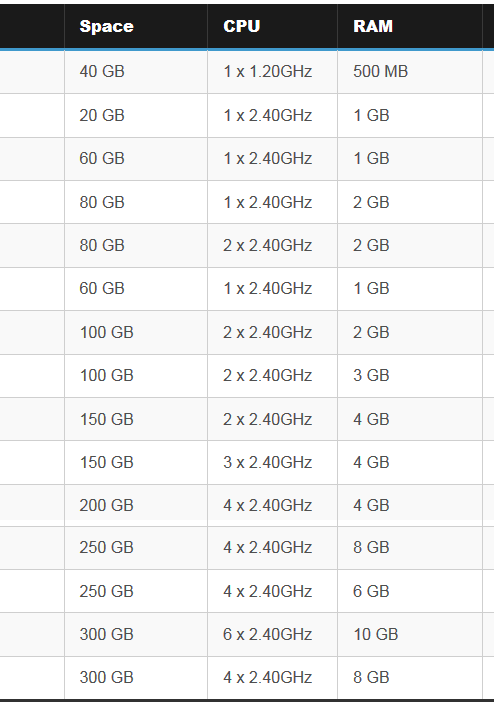The height and width of the screenshot is (704, 494).
Task: Click the 6 x 2.40GHz CPU cell
Action: [x=272, y=634]
